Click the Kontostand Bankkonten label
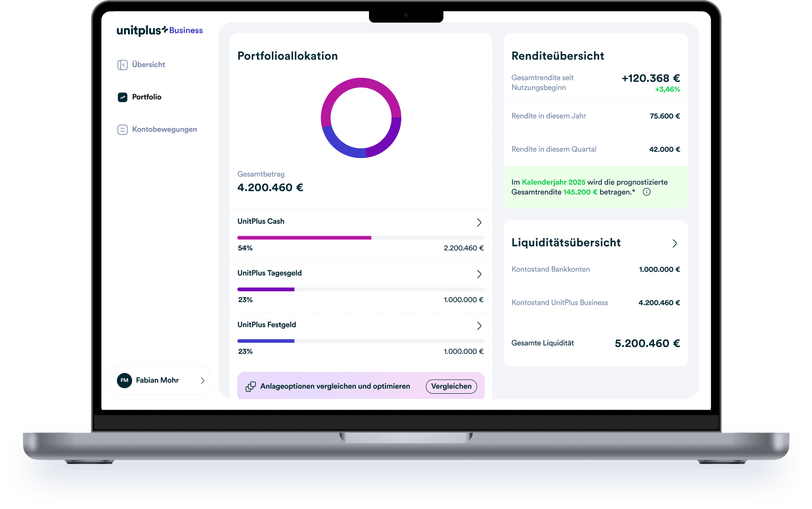 550,269
